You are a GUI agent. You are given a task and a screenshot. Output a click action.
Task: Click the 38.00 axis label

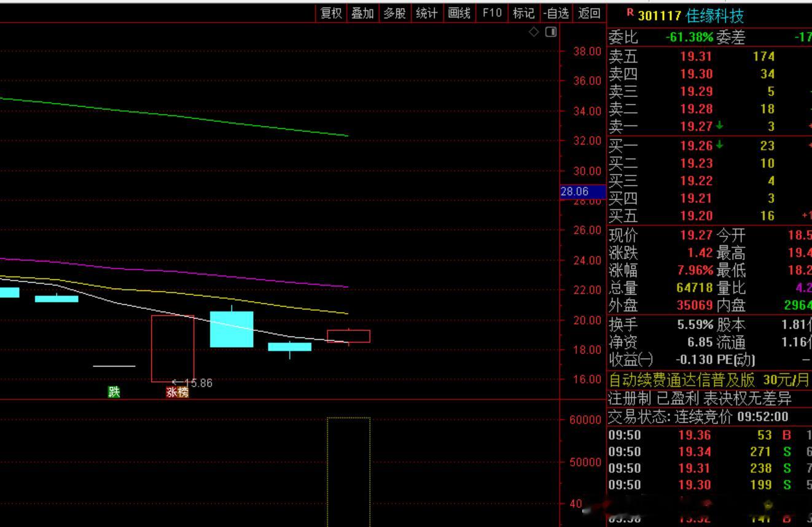point(587,52)
